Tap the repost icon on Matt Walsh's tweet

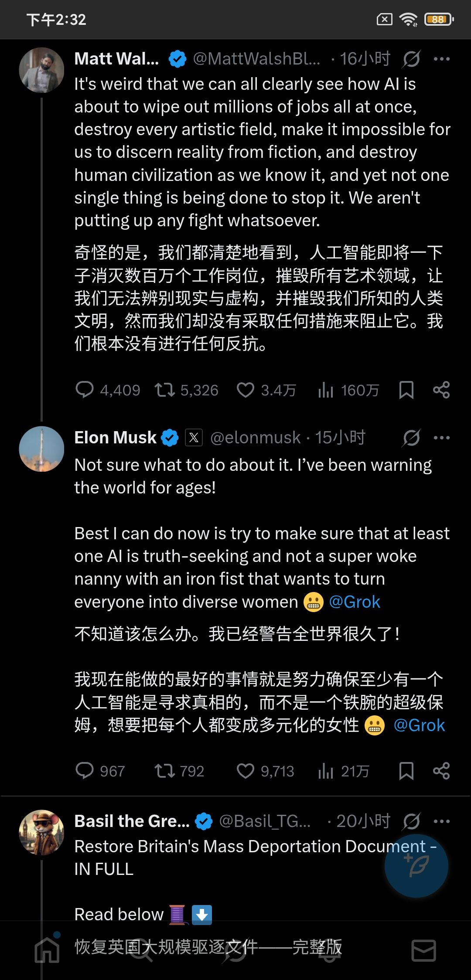[x=165, y=390]
